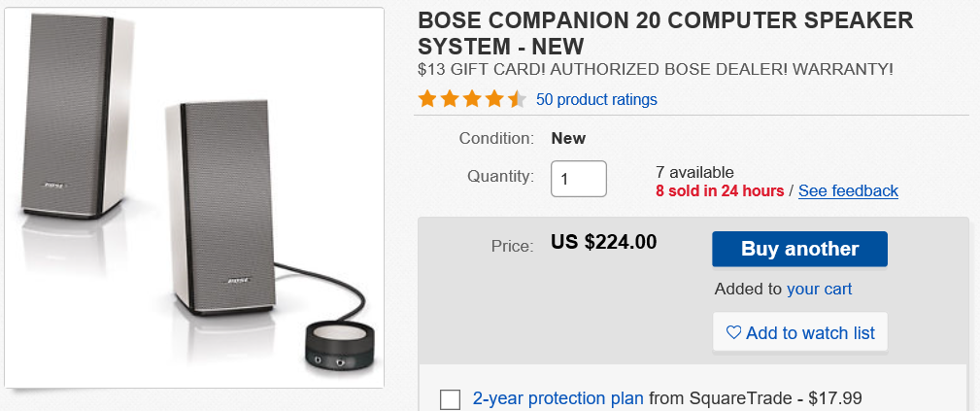
Task: Go to your cart link
Action: coord(819,289)
